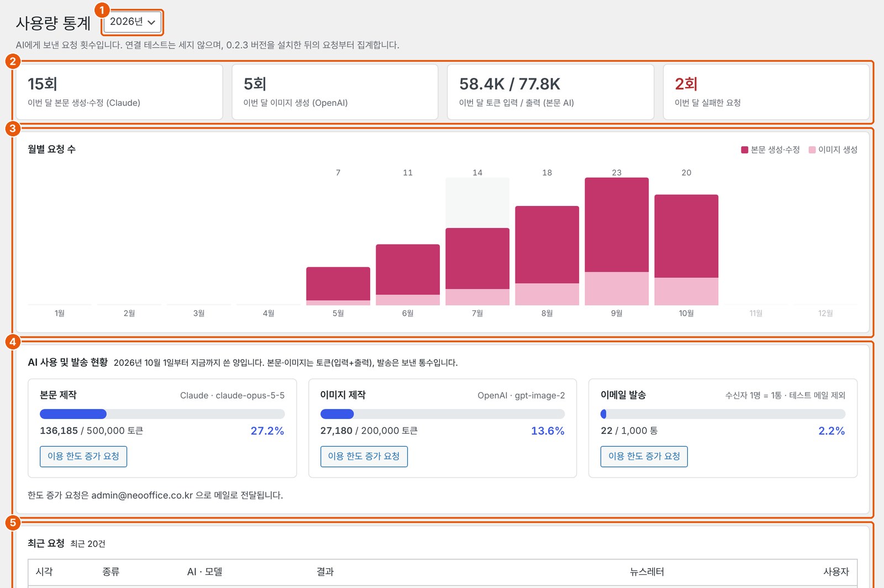The height and width of the screenshot is (588, 884).
Task: Click the 뉴스레터 column header
Action: [647, 572]
